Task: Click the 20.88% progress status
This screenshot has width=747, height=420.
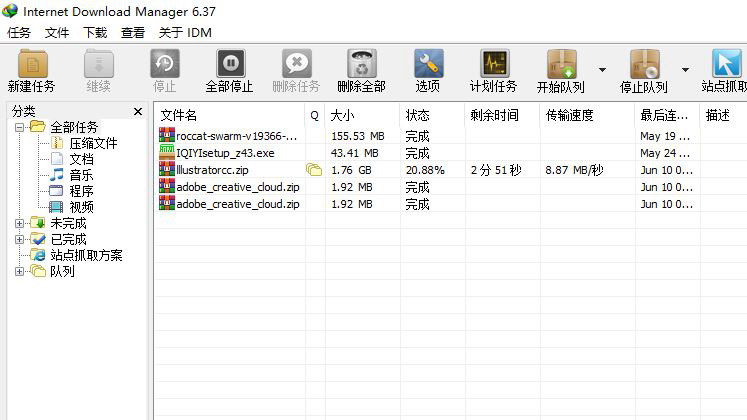Action: tap(425, 170)
